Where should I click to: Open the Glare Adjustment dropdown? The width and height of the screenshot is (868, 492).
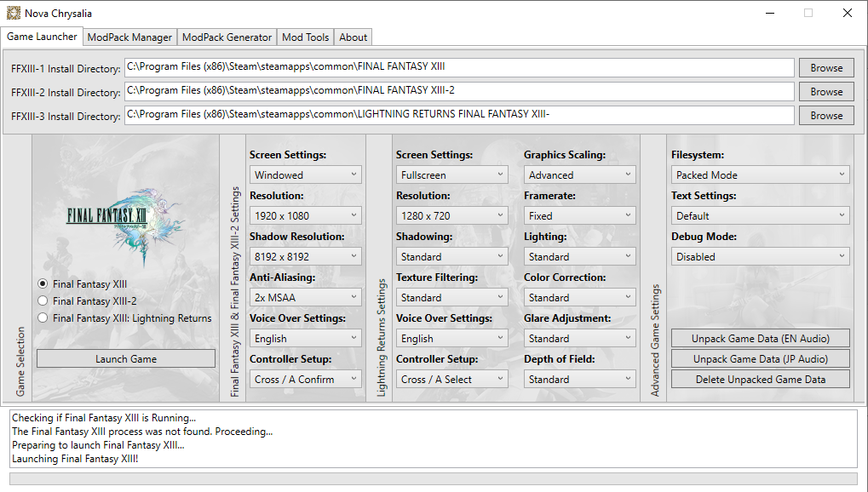(579, 338)
